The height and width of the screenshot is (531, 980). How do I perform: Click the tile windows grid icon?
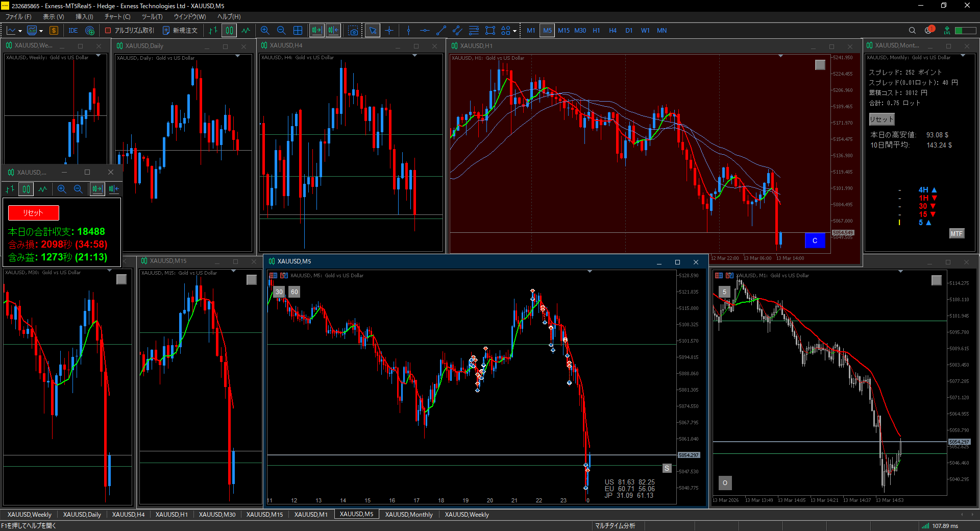[298, 31]
